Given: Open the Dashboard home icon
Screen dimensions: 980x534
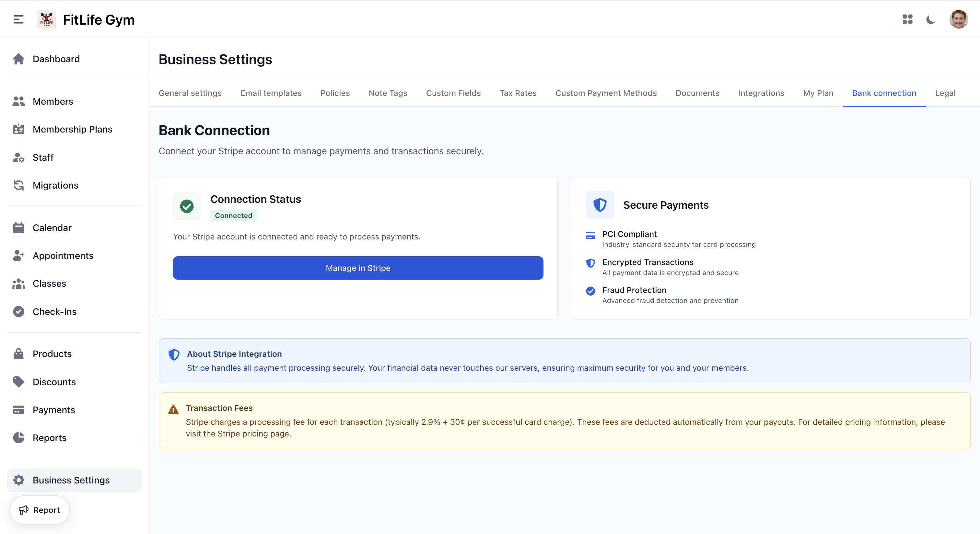Looking at the screenshot, I should coord(18,59).
